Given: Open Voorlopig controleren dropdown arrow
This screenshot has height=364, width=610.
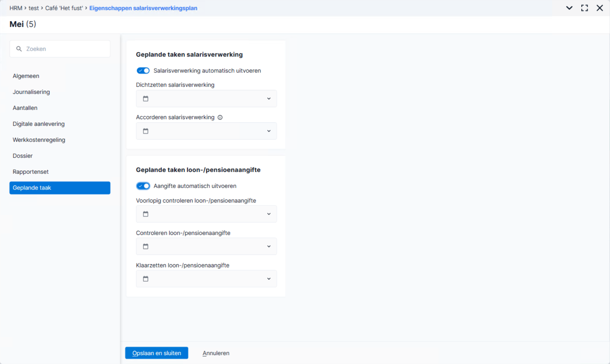Looking at the screenshot, I should point(269,214).
